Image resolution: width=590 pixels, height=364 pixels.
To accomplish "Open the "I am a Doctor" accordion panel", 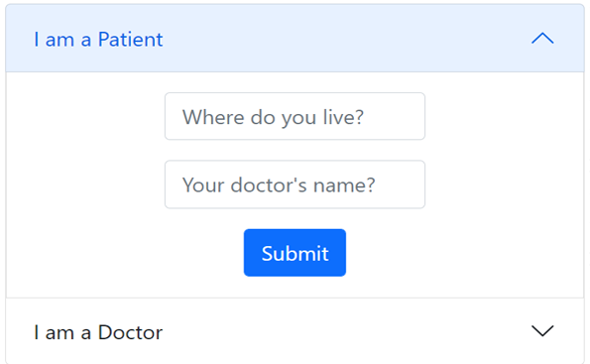I will 295,331.
